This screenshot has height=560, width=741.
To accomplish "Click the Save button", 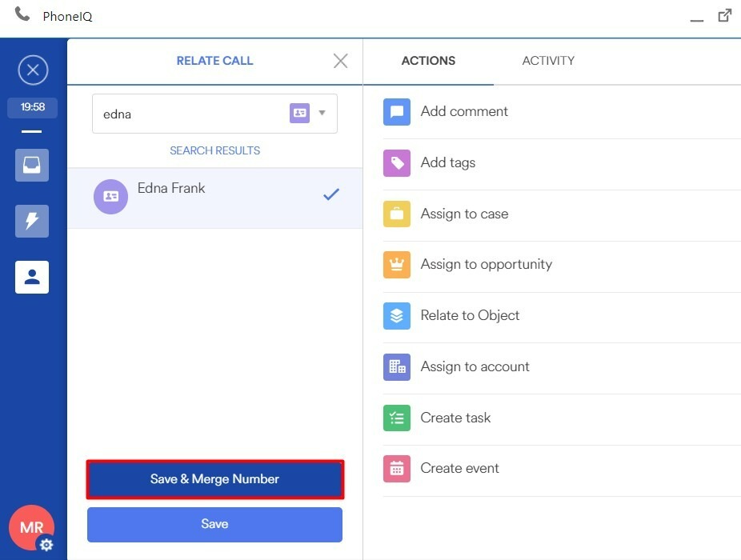I will pos(214,524).
